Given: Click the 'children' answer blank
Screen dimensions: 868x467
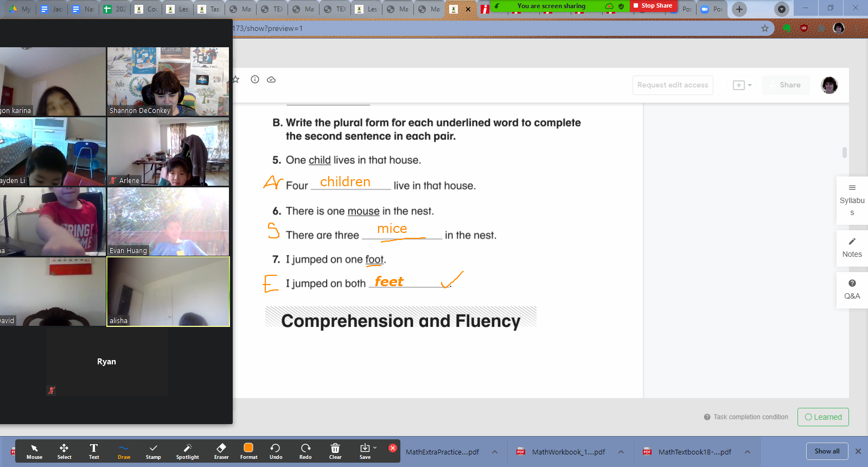Looking at the screenshot, I should point(350,182).
